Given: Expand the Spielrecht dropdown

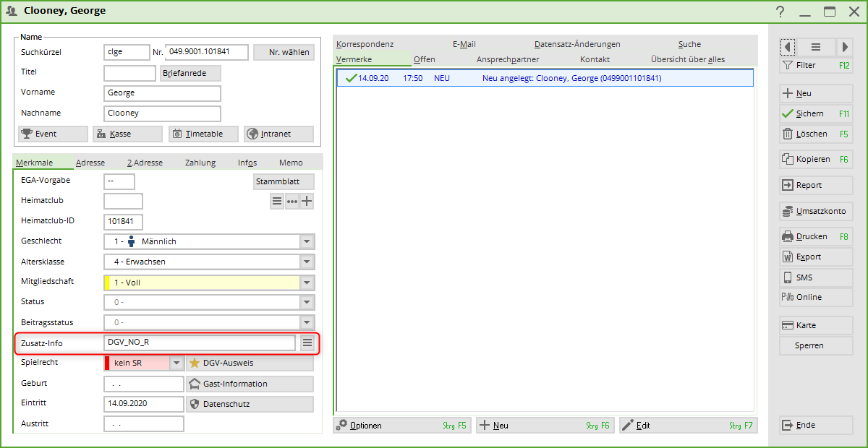Looking at the screenshot, I should tap(176, 363).
